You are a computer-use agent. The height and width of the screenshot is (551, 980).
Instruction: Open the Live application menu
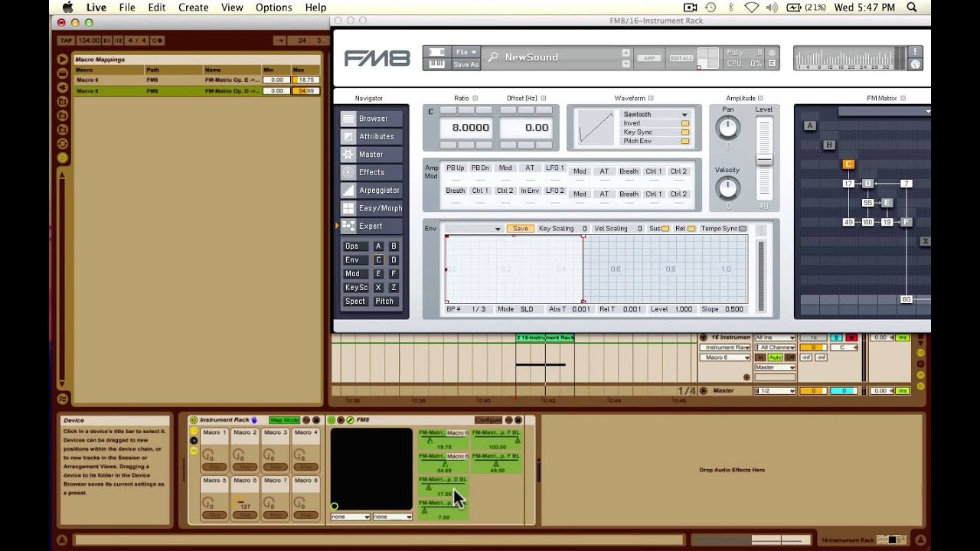(96, 7)
